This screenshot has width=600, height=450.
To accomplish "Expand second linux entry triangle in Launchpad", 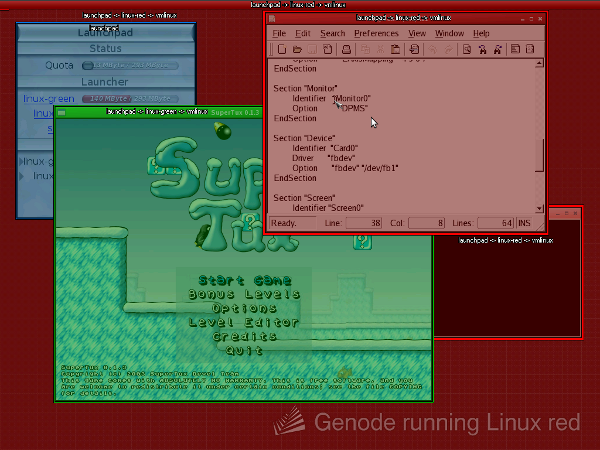I will point(22,176).
